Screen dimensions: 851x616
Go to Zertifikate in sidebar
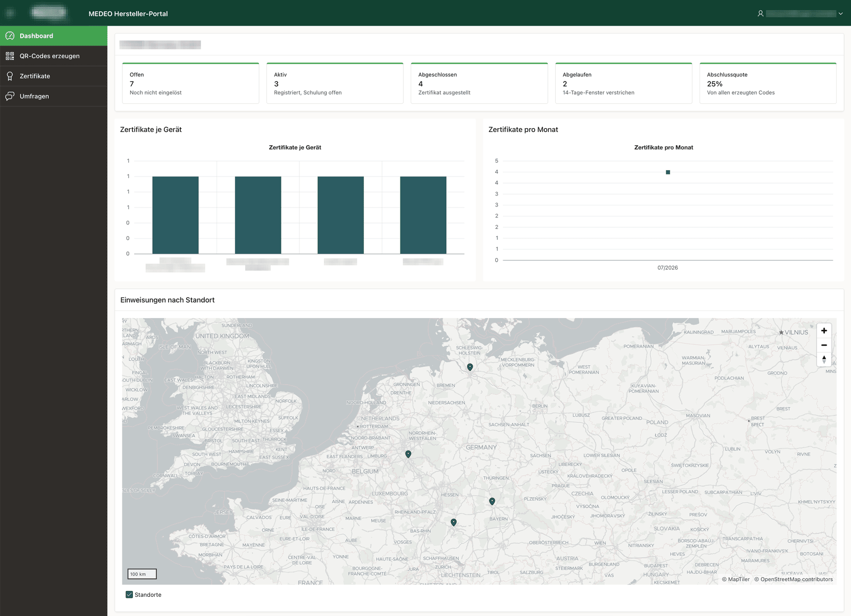click(x=53, y=76)
